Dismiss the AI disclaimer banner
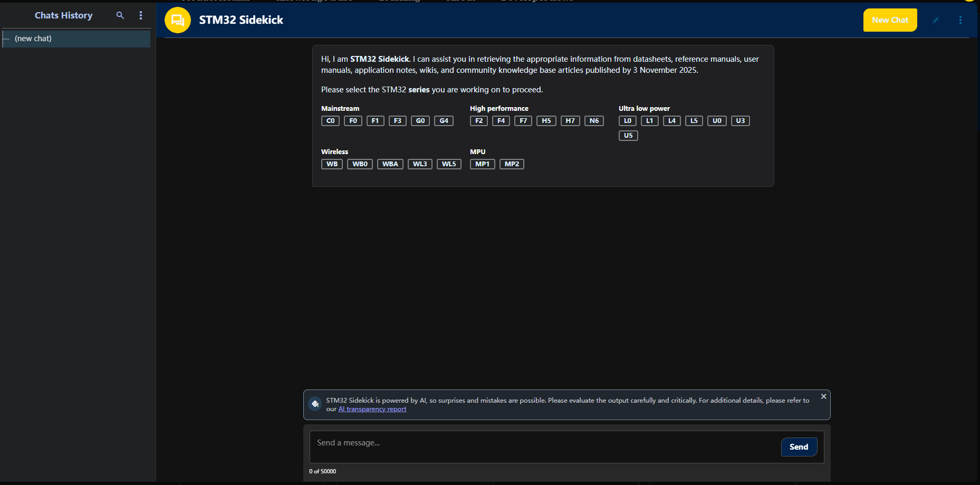The width and height of the screenshot is (980, 485). 823,396
